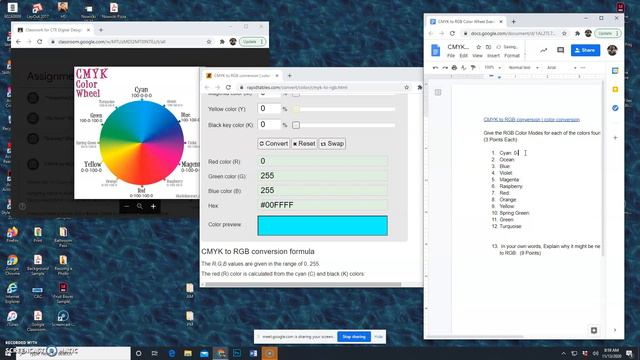This screenshot has width=640, height=360.
Task: Click the Print icon in Google Docs
Action: coord(454,68)
